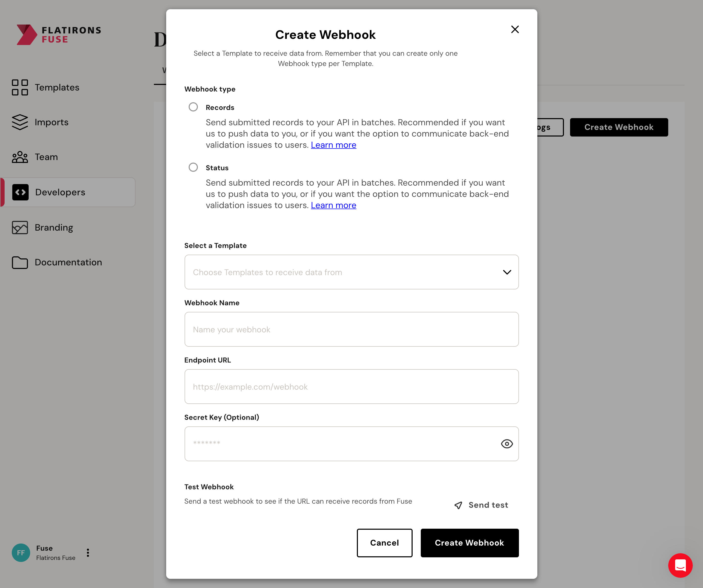Close the Create Webhook dialog

coord(515,29)
